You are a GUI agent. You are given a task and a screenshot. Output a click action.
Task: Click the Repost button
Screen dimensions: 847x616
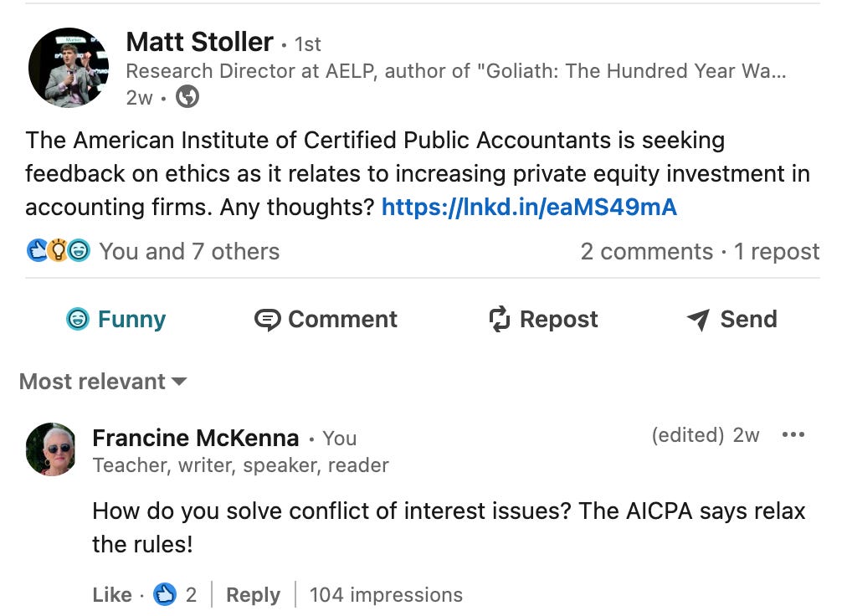tap(543, 319)
